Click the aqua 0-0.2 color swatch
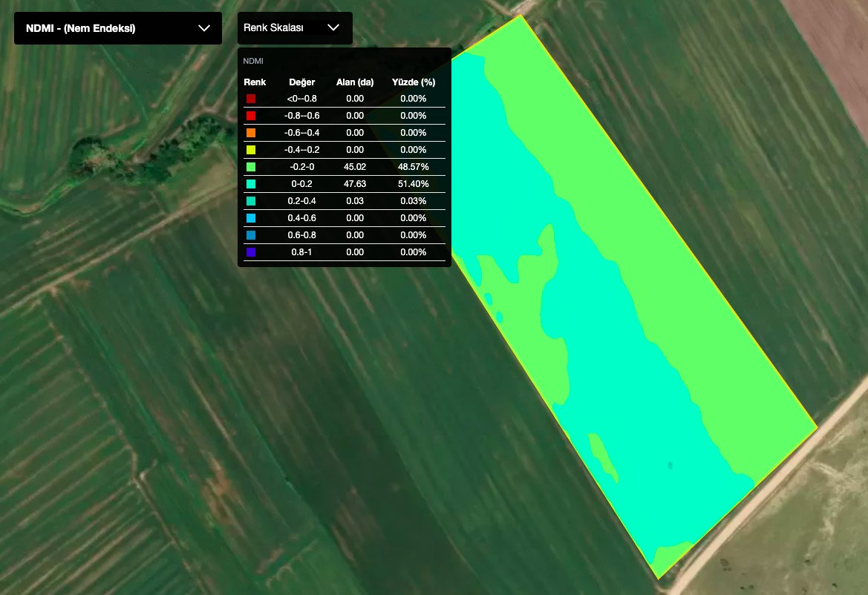Viewport: 868px width, 595px height. pos(251,184)
